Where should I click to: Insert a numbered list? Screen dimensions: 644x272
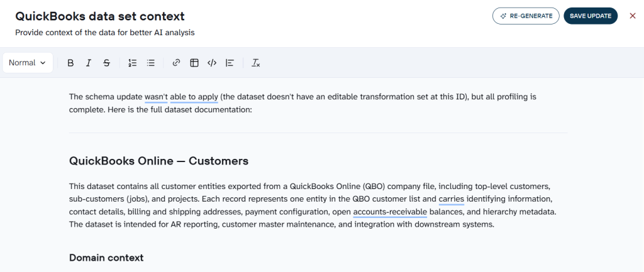[x=132, y=63]
